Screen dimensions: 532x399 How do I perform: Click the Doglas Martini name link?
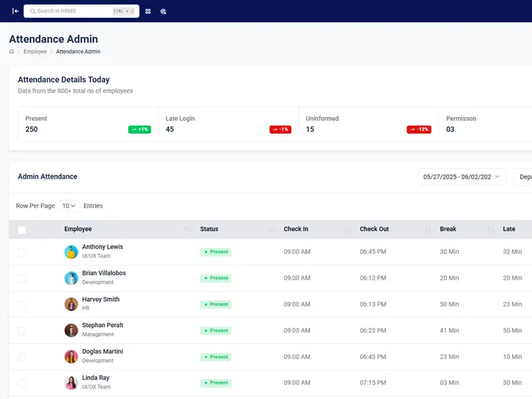pos(102,351)
